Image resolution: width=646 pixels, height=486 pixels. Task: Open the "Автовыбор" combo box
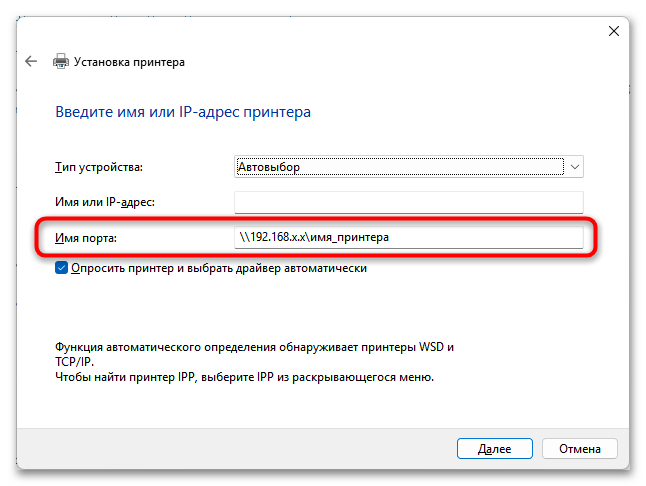[x=400, y=167]
